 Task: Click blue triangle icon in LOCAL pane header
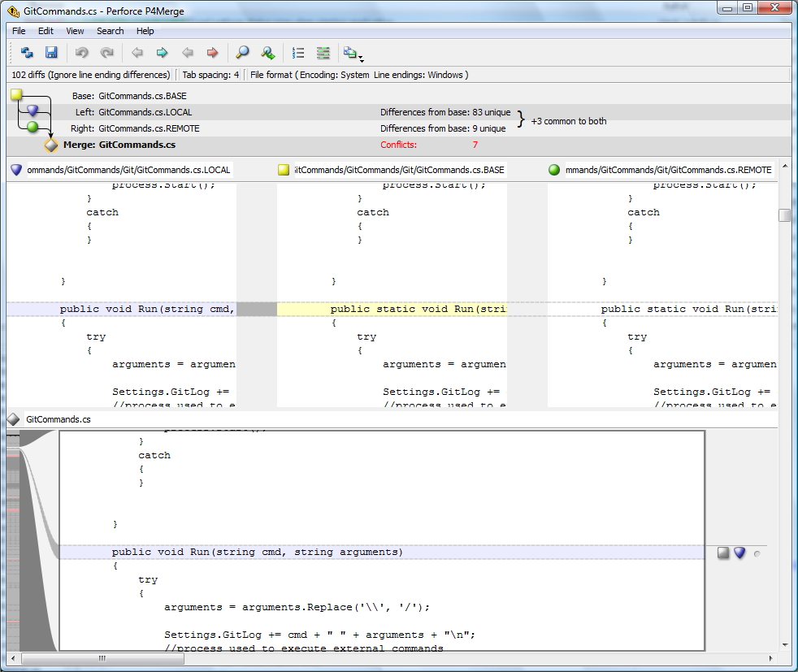tap(16, 170)
